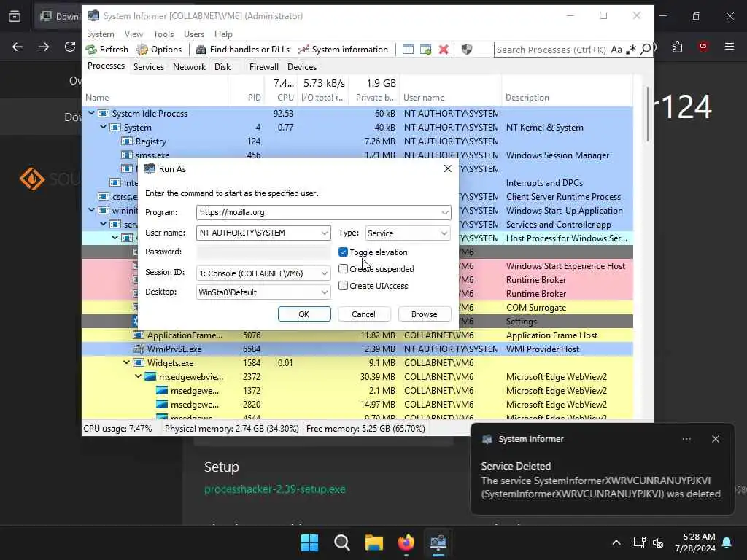Open System information graph window
The height and width of the screenshot is (560, 747).
coord(343,50)
